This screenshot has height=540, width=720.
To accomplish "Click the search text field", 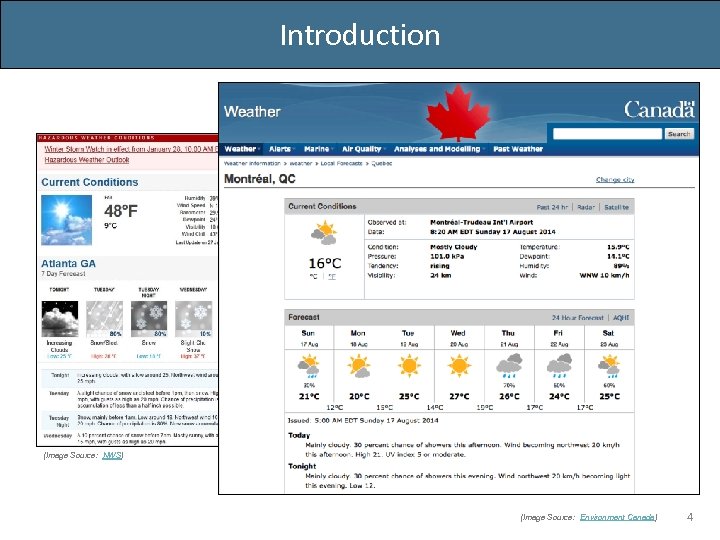I will (x=608, y=134).
